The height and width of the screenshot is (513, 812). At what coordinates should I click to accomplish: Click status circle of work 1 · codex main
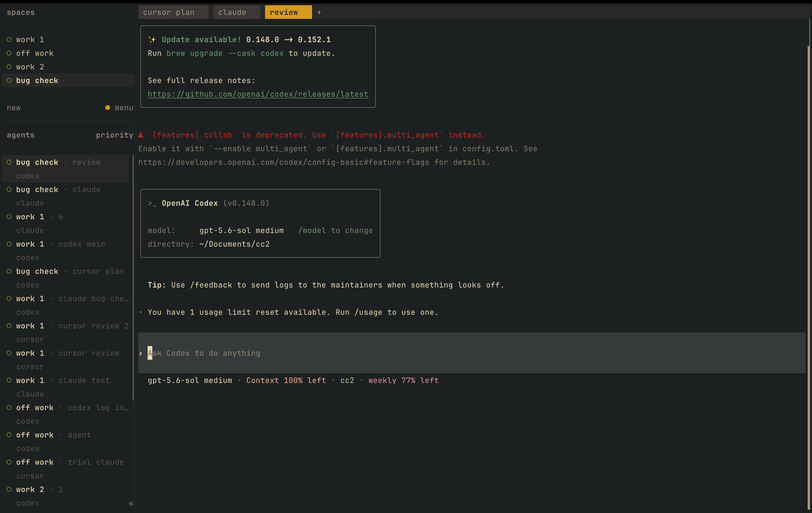point(9,244)
